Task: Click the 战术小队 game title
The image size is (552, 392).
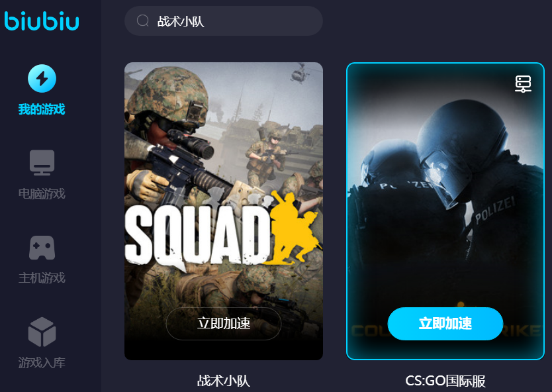Action: click(x=224, y=381)
